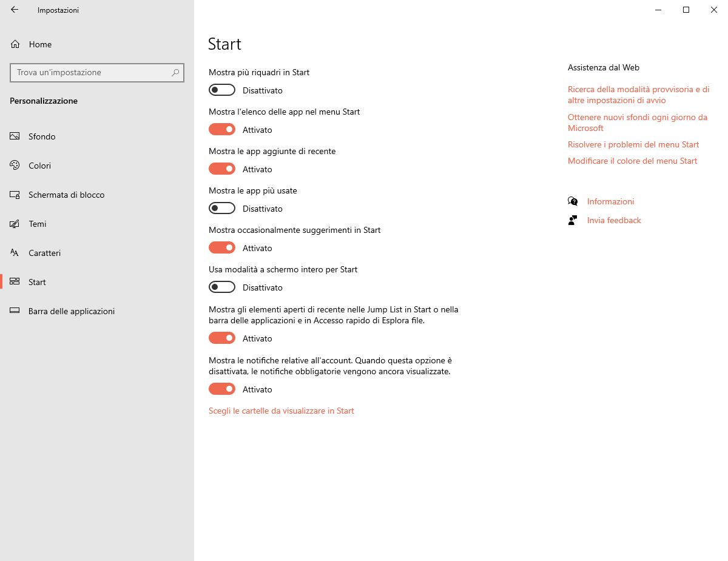
Task: Click the search magnifier icon
Action: tap(175, 73)
